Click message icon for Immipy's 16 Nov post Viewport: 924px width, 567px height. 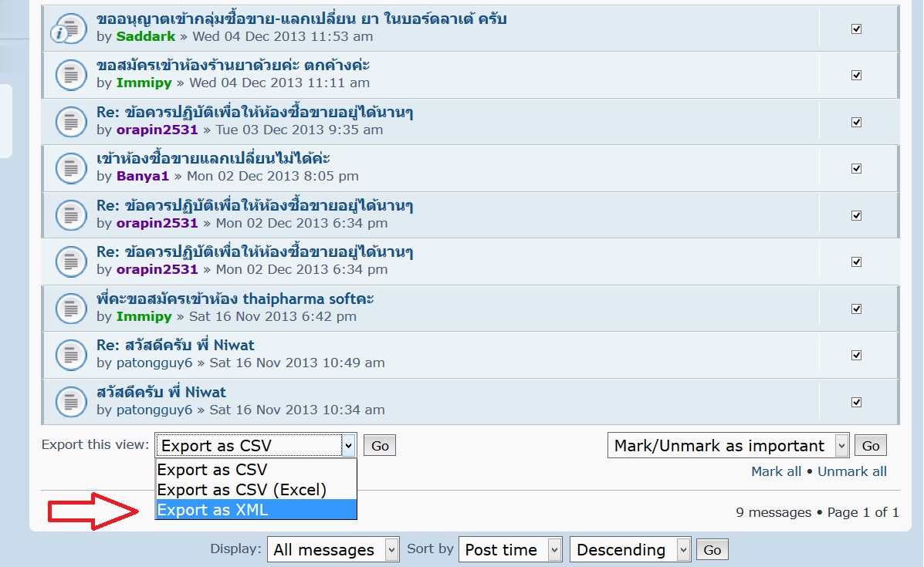[x=70, y=309]
